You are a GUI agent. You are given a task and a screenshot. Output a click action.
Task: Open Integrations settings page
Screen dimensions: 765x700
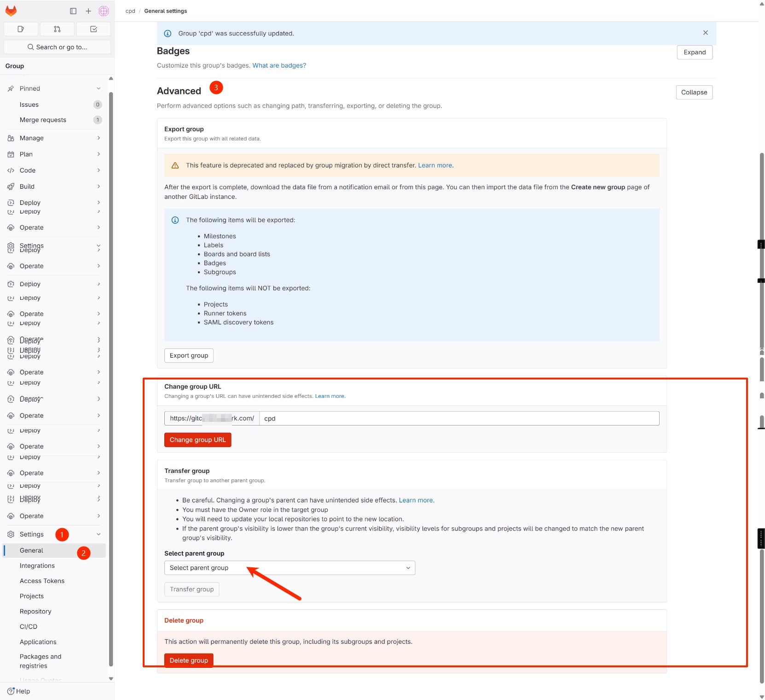click(x=37, y=566)
